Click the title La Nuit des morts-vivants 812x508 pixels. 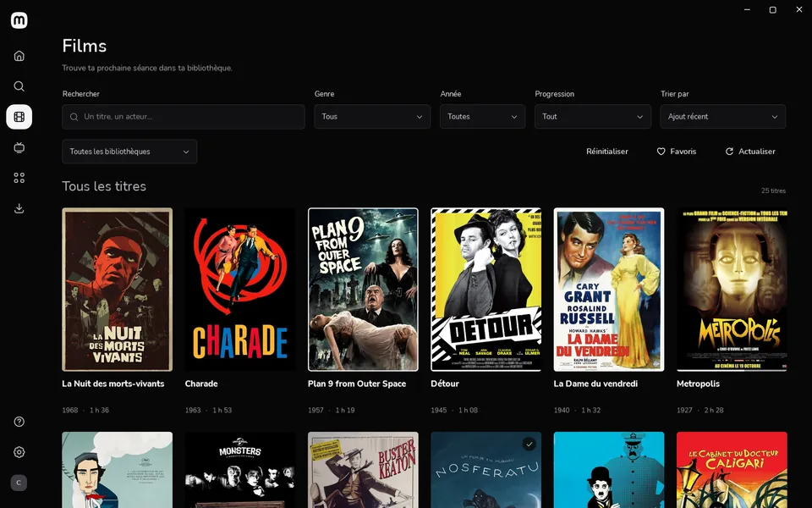pos(112,384)
